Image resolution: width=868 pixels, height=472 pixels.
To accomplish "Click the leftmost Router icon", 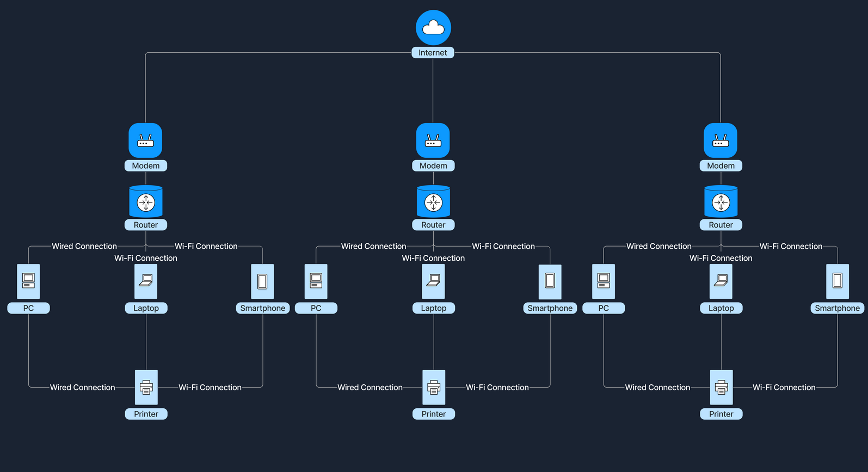I will coord(146,202).
